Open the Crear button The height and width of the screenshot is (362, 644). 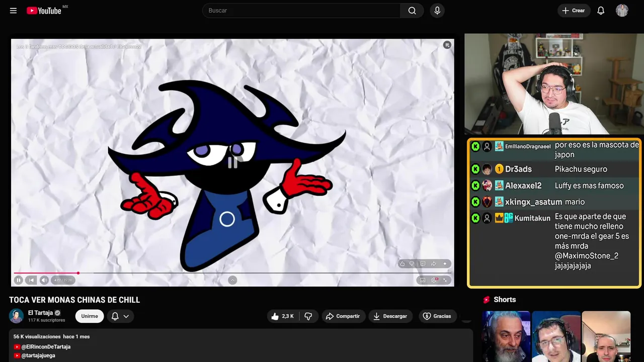tap(574, 11)
